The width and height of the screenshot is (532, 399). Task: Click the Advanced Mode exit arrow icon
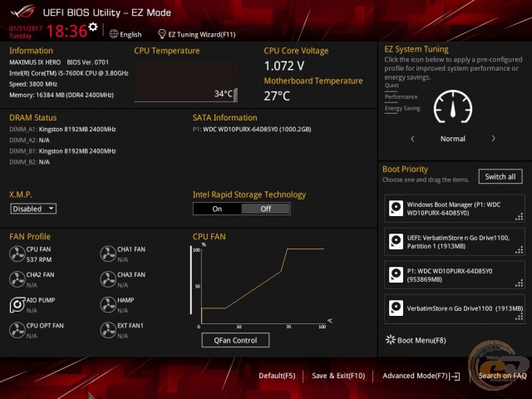pos(455,376)
